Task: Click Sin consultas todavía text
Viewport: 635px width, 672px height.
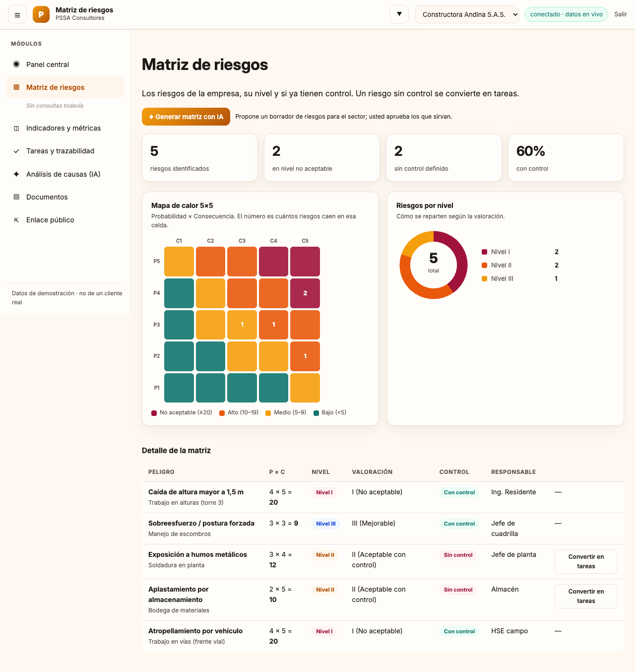Action: pyautogui.click(x=55, y=106)
